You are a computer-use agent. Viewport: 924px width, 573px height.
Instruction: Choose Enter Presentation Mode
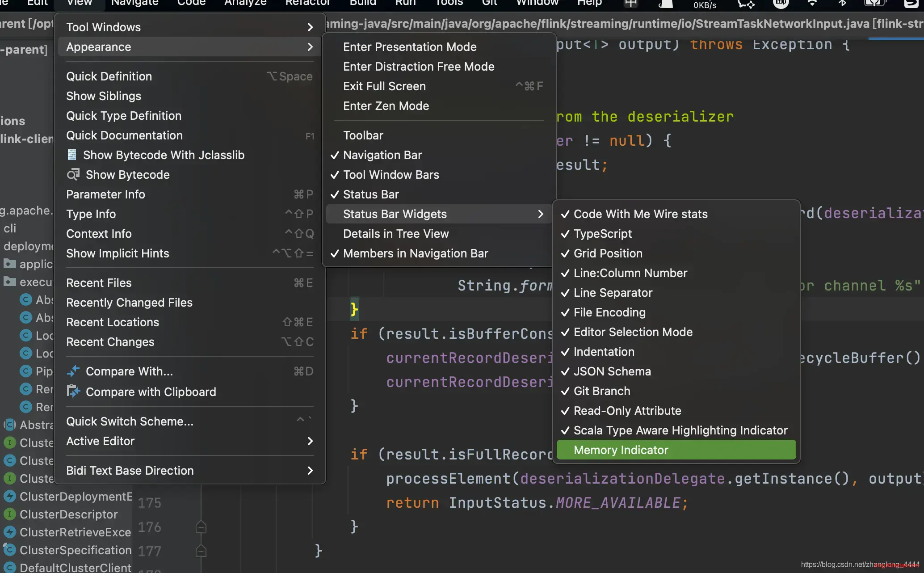[x=410, y=47]
